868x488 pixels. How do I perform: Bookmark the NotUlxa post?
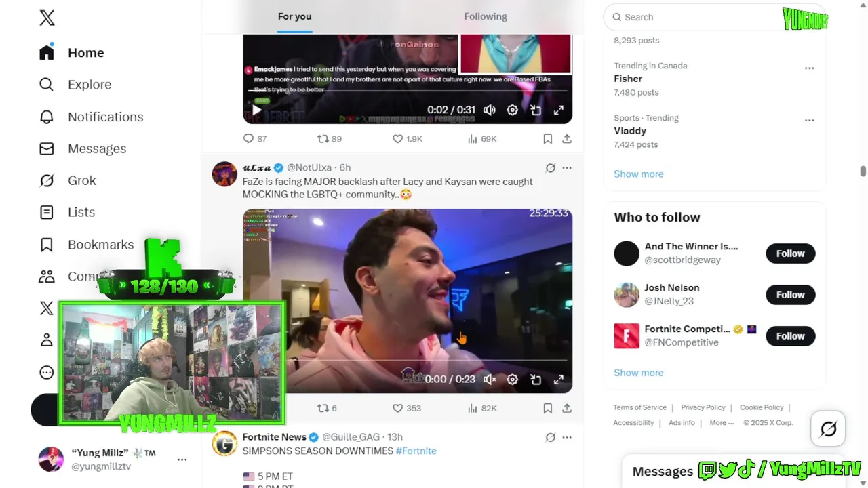[547, 408]
